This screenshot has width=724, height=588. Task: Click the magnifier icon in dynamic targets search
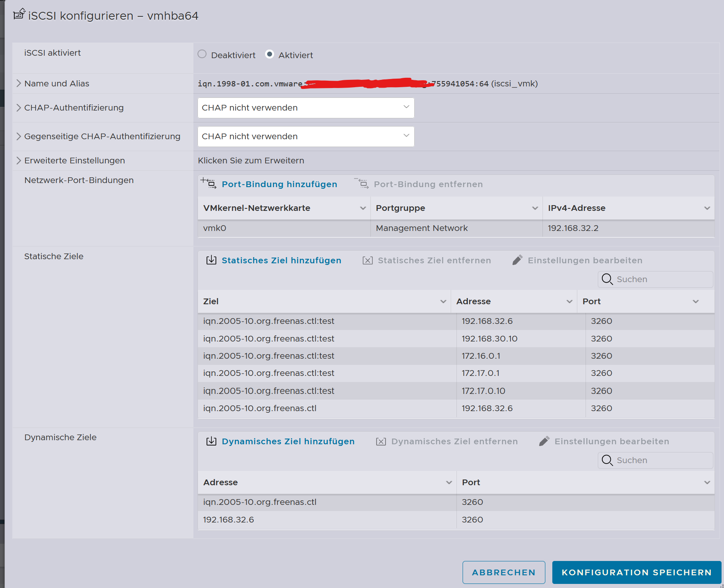click(x=607, y=460)
